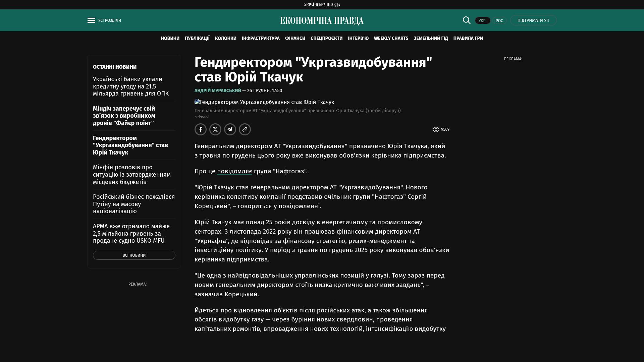Open the Новини menu item
The width and height of the screenshot is (644, 362).
tap(170, 38)
